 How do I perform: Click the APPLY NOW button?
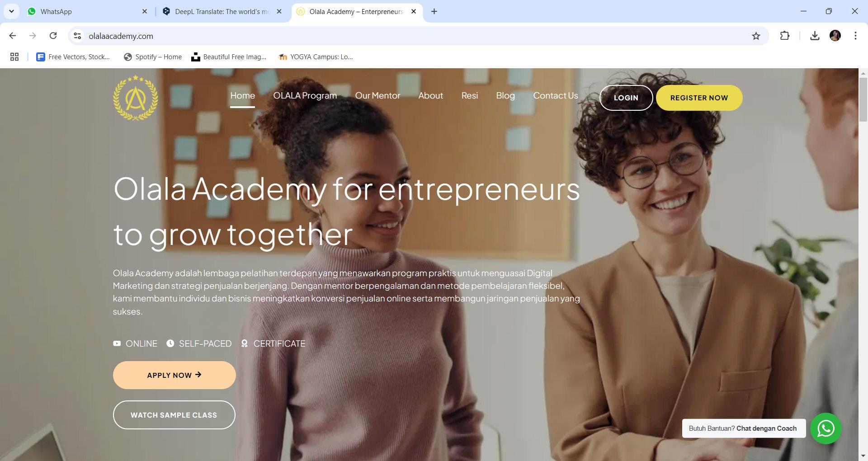pyautogui.click(x=174, y=375)
